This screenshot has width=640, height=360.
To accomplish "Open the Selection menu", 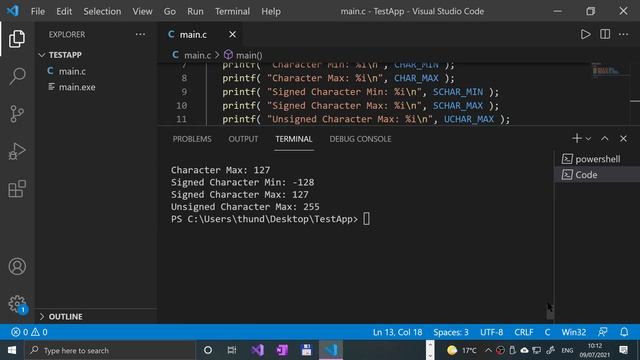I will pos(102,11).
